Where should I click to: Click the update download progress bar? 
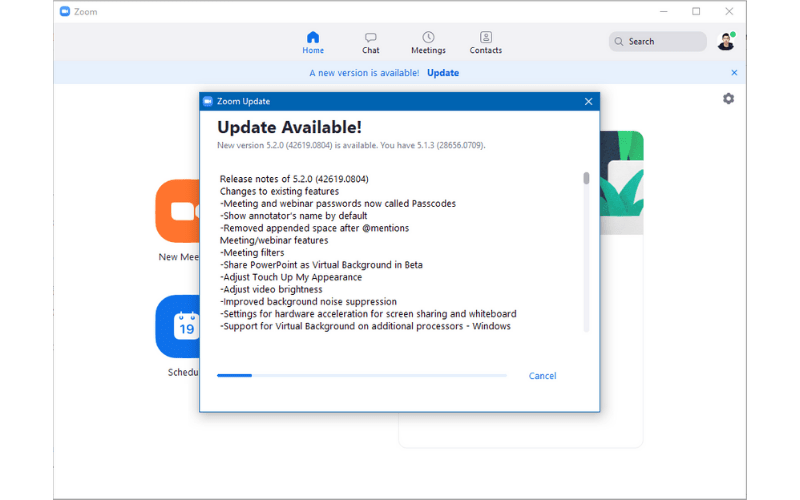(361, 376)
